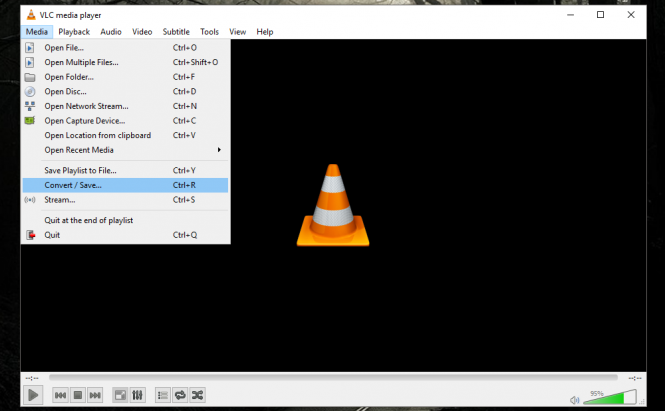
Task: Toggle loop repeat mode
Action: tap(180, 395)
